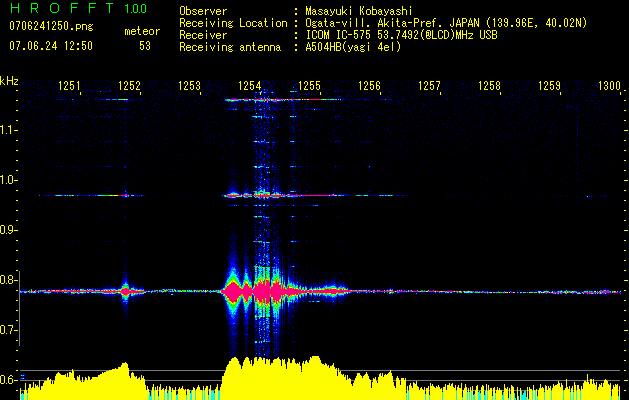
Task: Click the 1300 time marker
Action: pos(609,87)
